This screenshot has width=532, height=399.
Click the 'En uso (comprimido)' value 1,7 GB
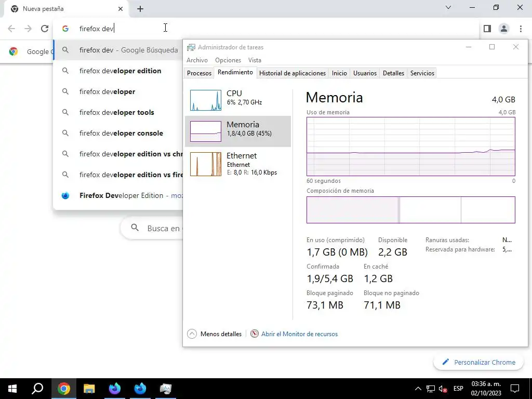pos(337,252)
